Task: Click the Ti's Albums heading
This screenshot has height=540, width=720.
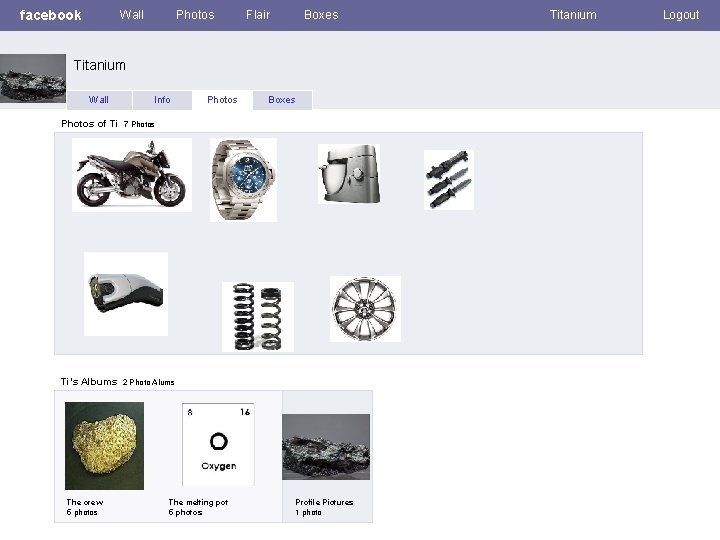Action: point(89,382)
